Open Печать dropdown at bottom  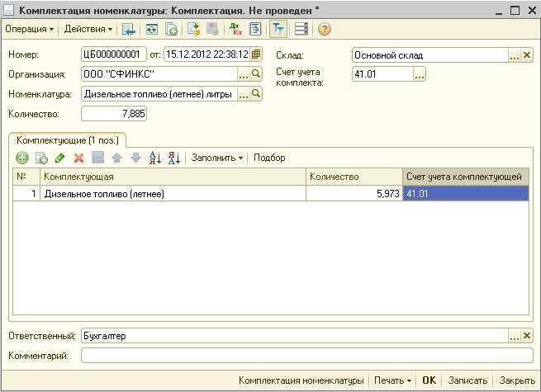coord(392,380)
